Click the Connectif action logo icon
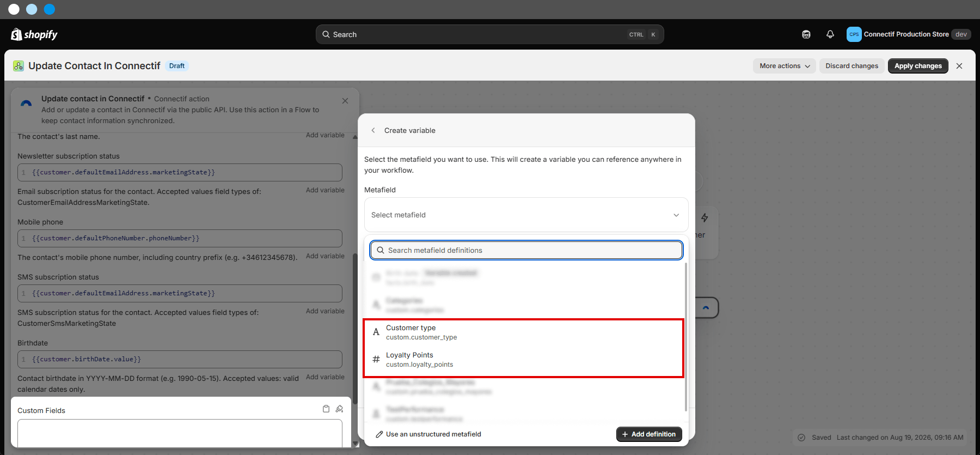Screen dimensions: 980x455 26,103
